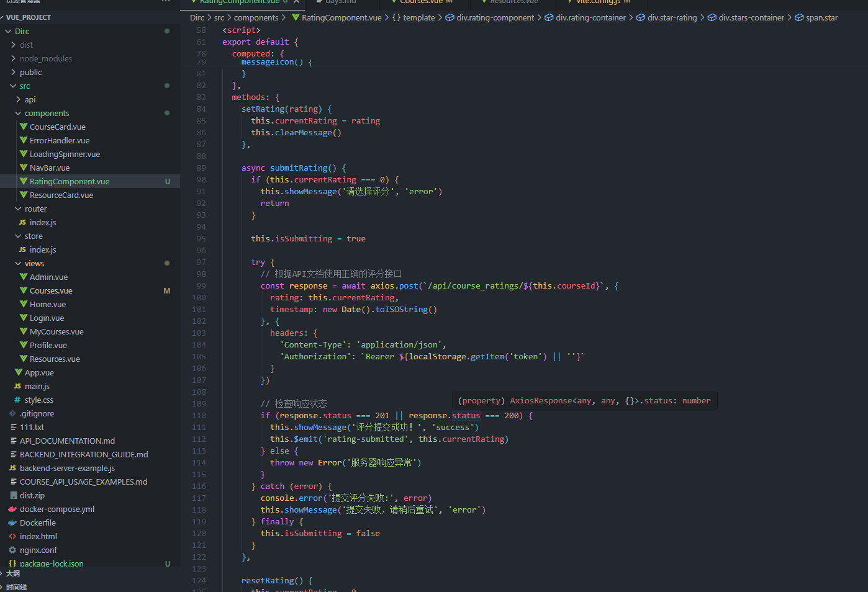Click the src breadcrumb segment
The height and width of the screenshot is (592, 868).
coord(219,17)
